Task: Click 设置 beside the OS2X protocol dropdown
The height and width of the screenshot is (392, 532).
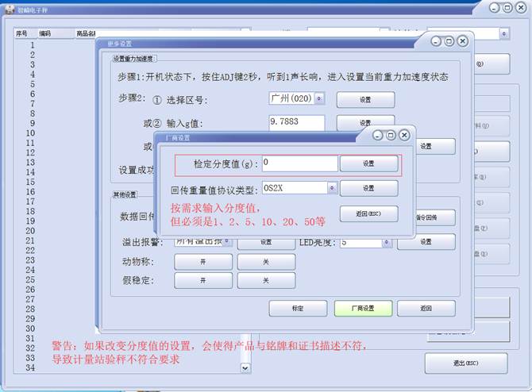Action: [x=368, y=188]
